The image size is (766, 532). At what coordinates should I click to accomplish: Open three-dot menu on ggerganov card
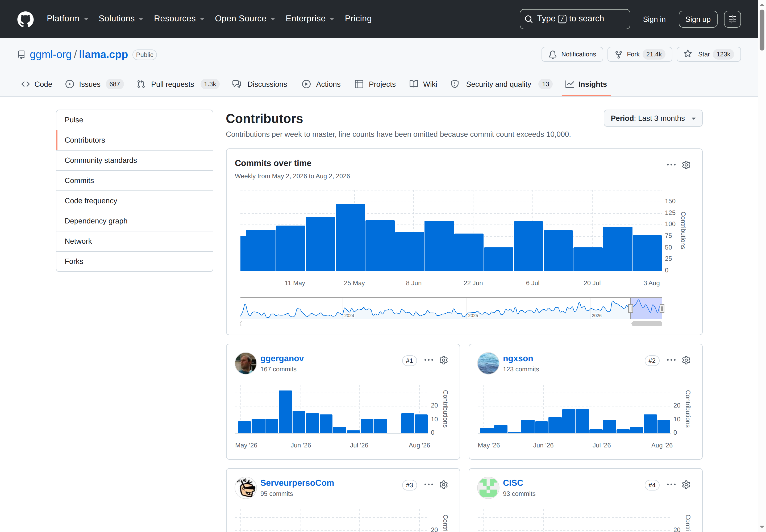[x=428, y=360]
